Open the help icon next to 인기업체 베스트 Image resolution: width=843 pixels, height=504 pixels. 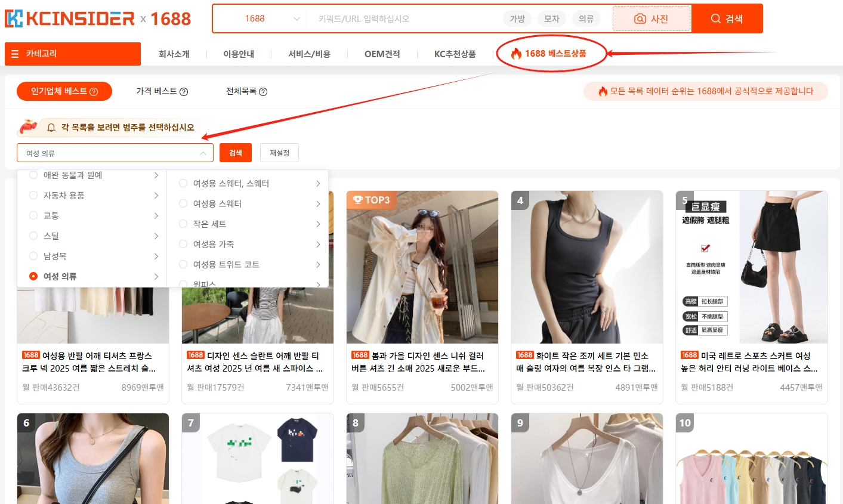[94, 92]
